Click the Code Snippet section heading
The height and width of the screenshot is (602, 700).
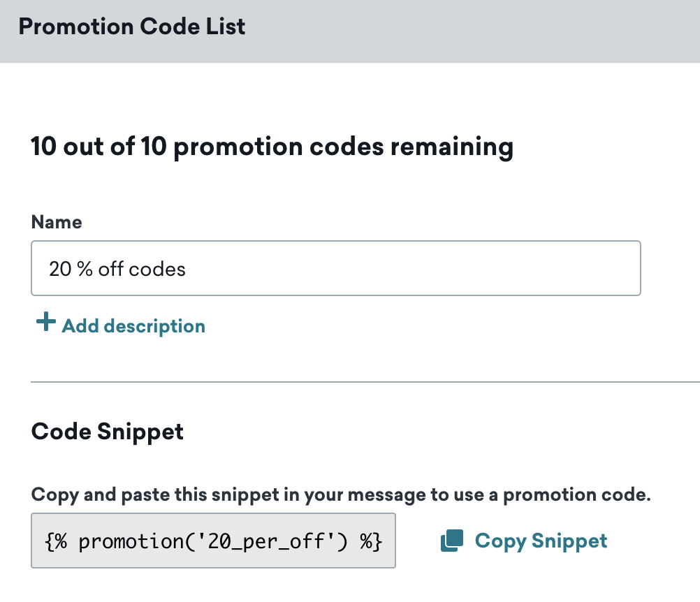pos(108,432)
